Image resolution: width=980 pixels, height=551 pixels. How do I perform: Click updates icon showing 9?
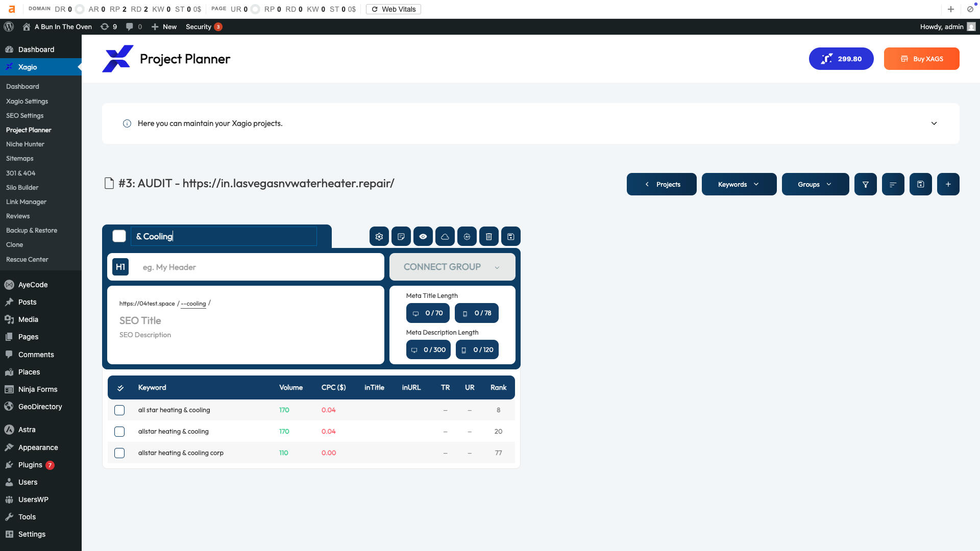point(109,27)
